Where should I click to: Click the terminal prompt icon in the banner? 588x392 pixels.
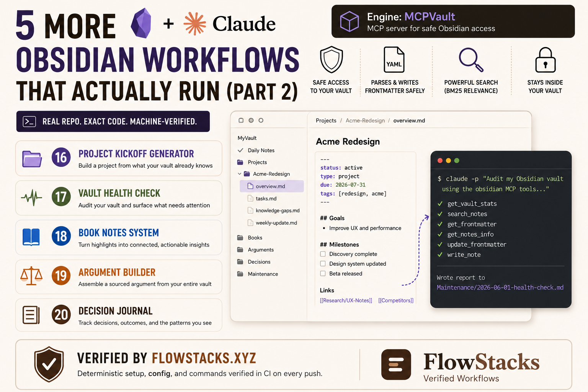tap(29, 121)
